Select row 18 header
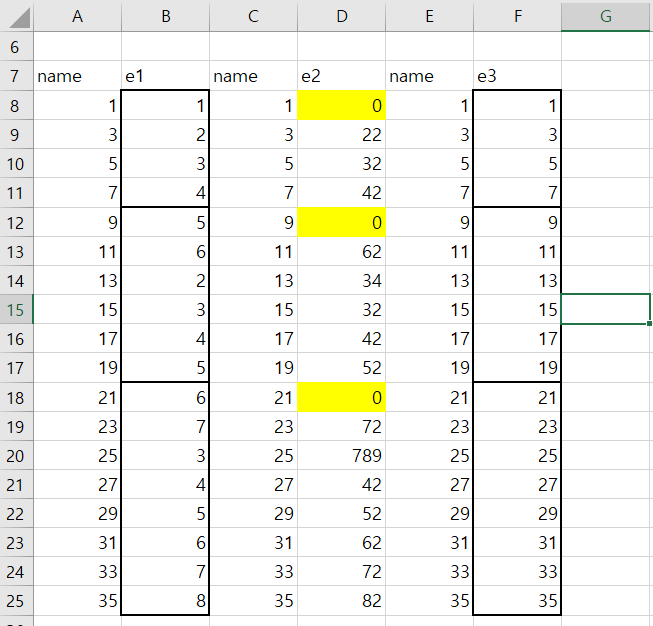The height and width of the screenshot is (626, 653). pos(17,397)
